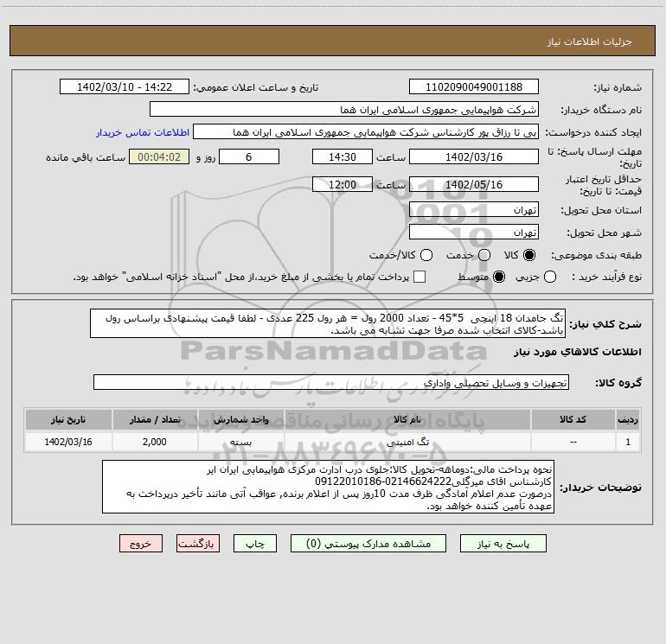666x644 pixels.
Task: Click the نام کالا column header
Action: (x=407, y=419)
